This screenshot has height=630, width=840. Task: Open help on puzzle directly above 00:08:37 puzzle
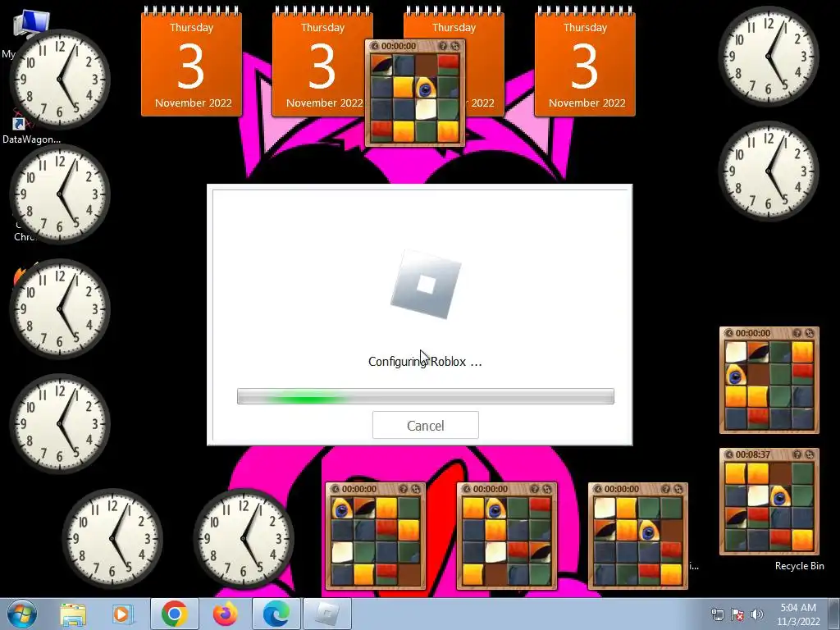[x=797, y=333]
